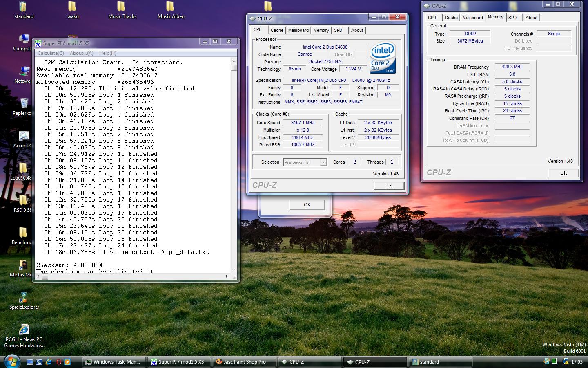
Task: Switch to first CPU-Z taskbar button
Action: (310, 362)
